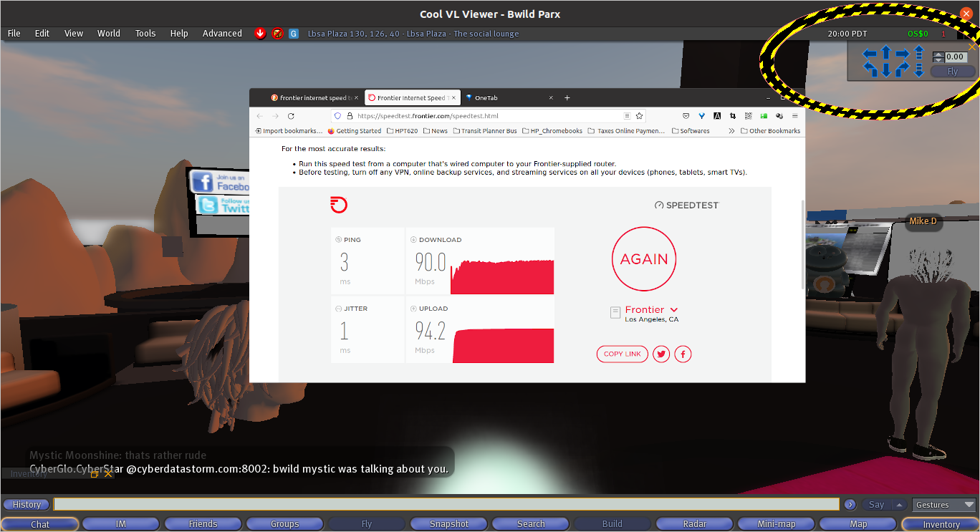This screenshot has height=532, width=980.
Task: Click the Mike D avatar name tag
Action: tap(923, 221)
